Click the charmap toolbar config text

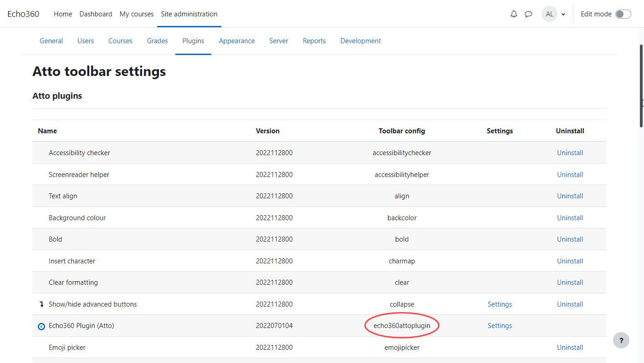(x=402, y=261)
